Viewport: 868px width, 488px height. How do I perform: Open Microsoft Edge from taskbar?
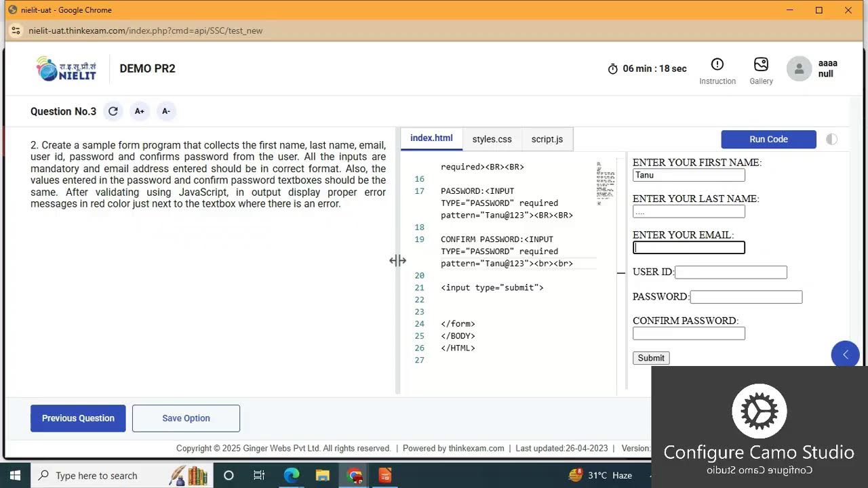point(292,475)
